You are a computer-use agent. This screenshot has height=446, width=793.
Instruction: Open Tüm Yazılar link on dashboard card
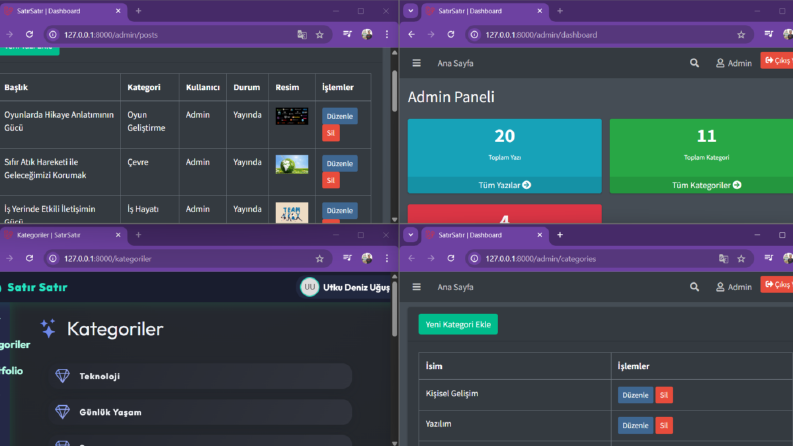tap(505, 185)
